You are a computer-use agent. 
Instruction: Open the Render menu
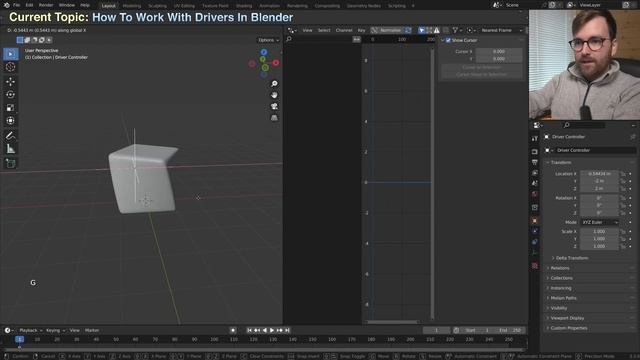point(46,5)
